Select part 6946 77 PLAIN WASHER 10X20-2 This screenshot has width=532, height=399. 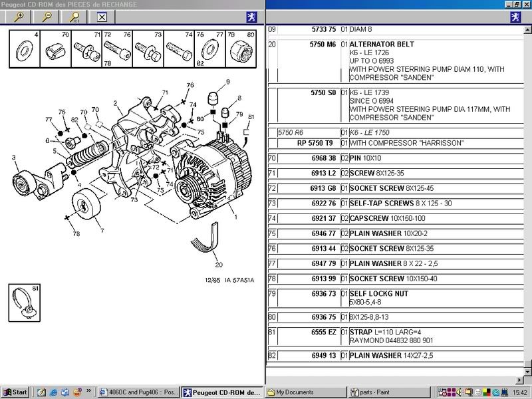pos(396,233)
